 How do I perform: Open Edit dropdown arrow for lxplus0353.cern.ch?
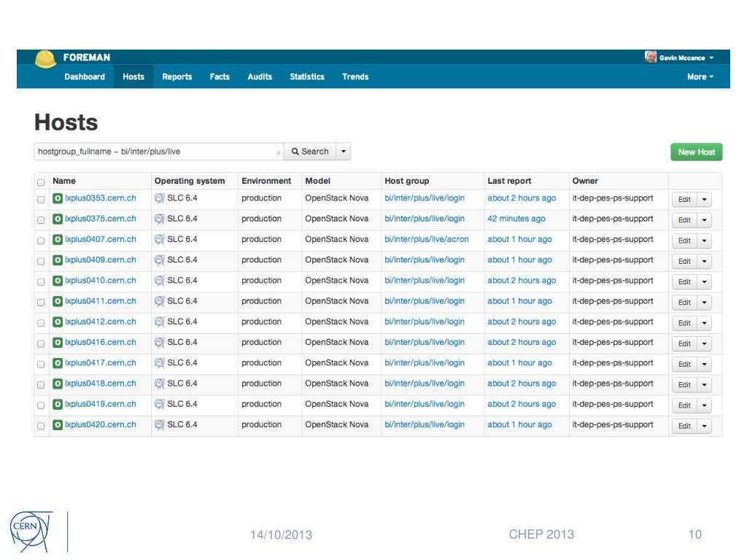pos(704,200)
